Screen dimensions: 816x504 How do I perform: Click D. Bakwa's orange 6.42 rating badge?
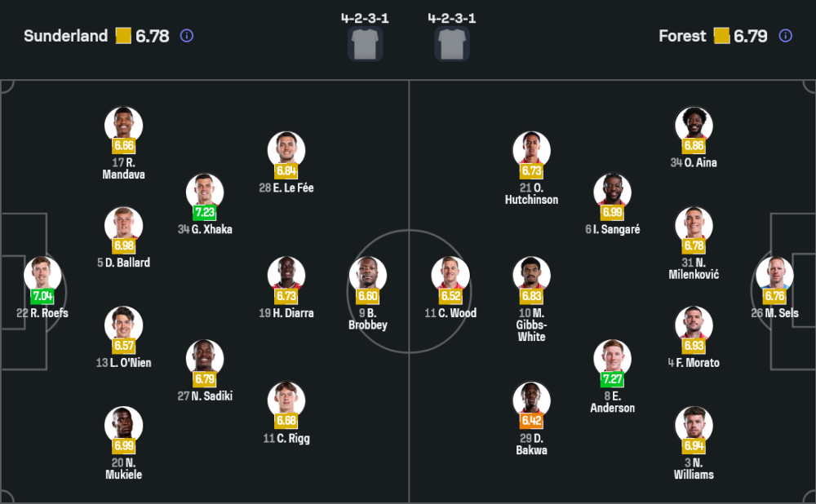531,421
